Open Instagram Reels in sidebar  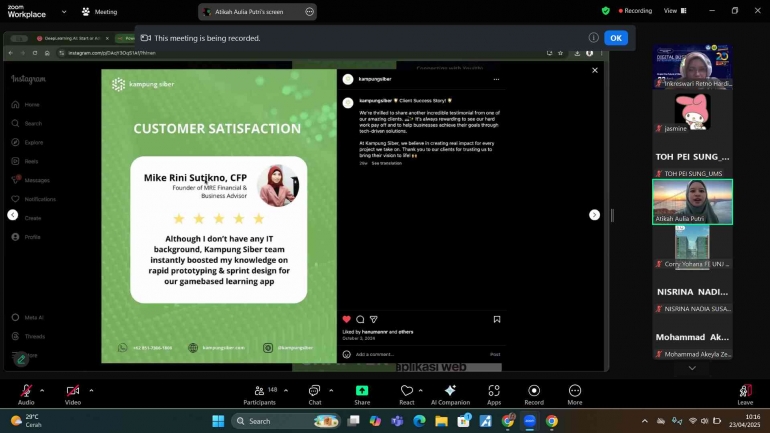click(x=25, y=161)
